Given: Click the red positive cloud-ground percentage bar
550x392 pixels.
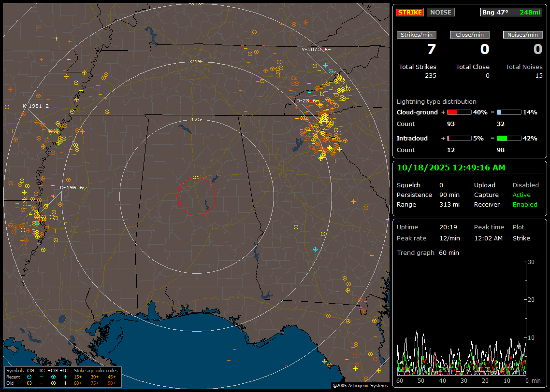Looking at the screenshot, I should (459, 112).
